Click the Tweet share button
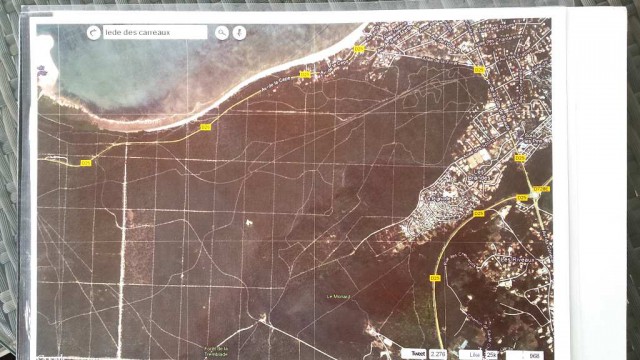This screenshot has width=640, height=360. pos(414,354)
